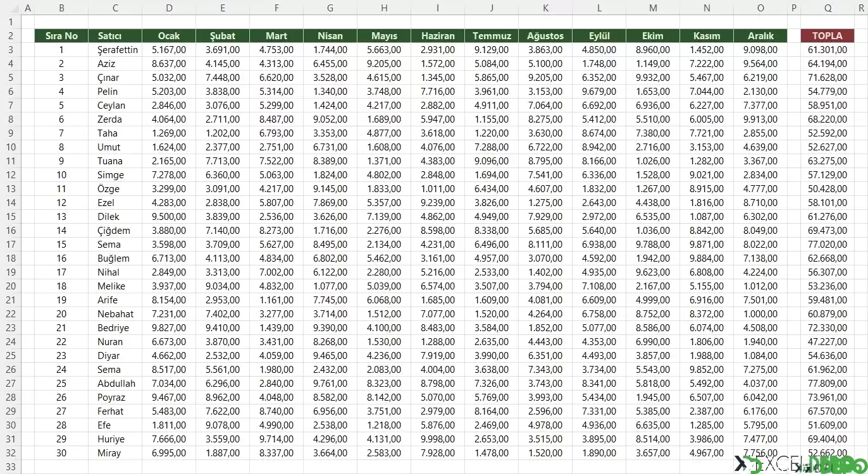Select the cell with Nebahat
The image size is (868, 474).
pyautogui.click(x=115, y=314)
